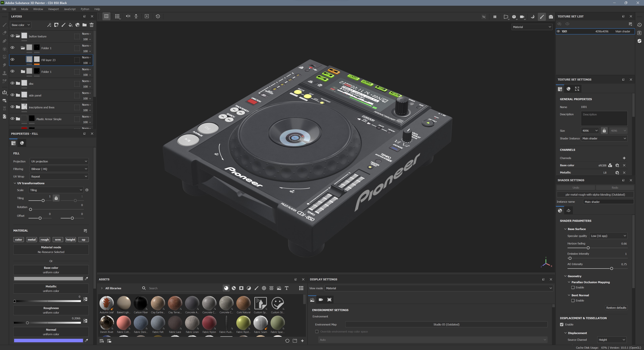This screenshot has width=644, height=350.
Task: Add a fill layer with bucket icon
Action: pyautogui.click(x=70, y=25)
